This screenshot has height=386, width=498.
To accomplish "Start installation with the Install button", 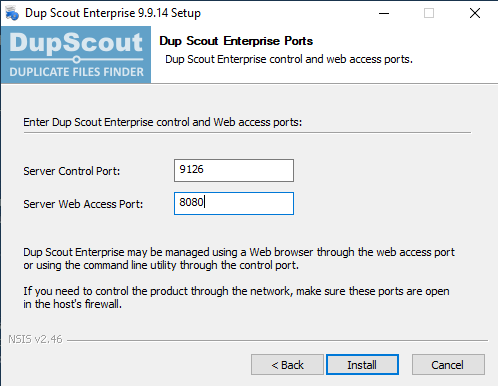I will click(x=362, y=365).
